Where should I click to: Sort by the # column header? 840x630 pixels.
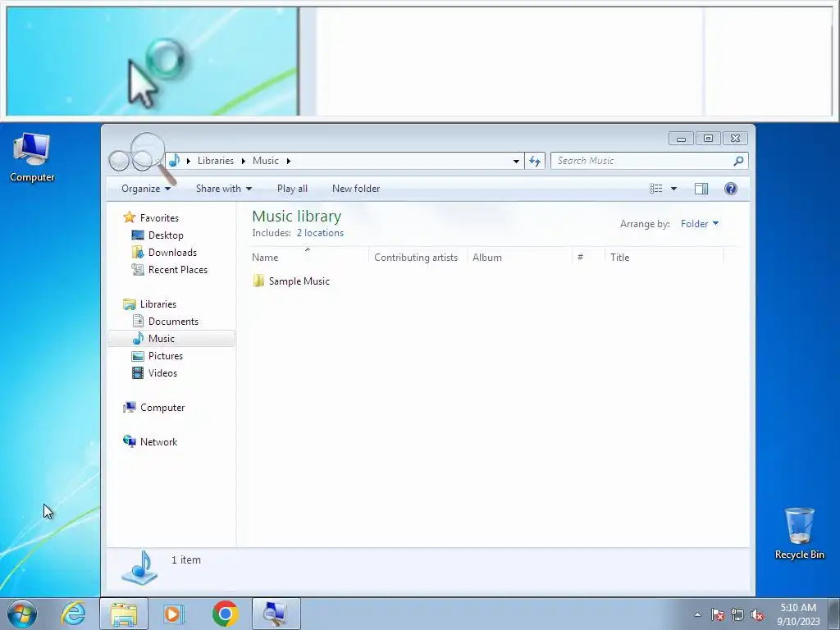(x=587, y=257)
